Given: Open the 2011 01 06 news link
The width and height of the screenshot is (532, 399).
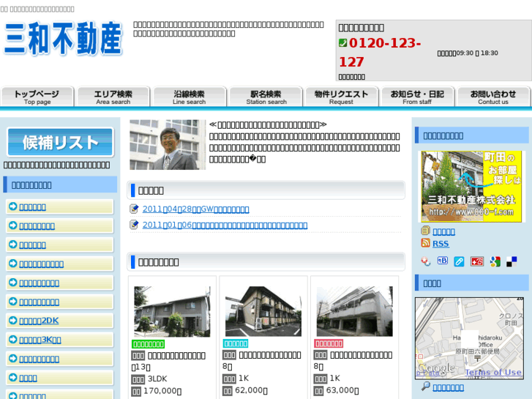Looking at the screenshot, I should [225, 225].
